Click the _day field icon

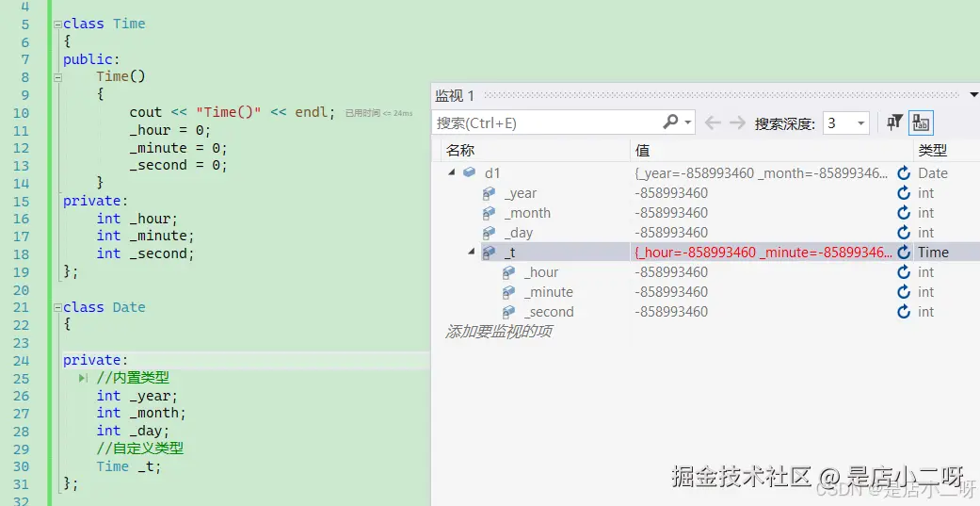tap(490, 233)
